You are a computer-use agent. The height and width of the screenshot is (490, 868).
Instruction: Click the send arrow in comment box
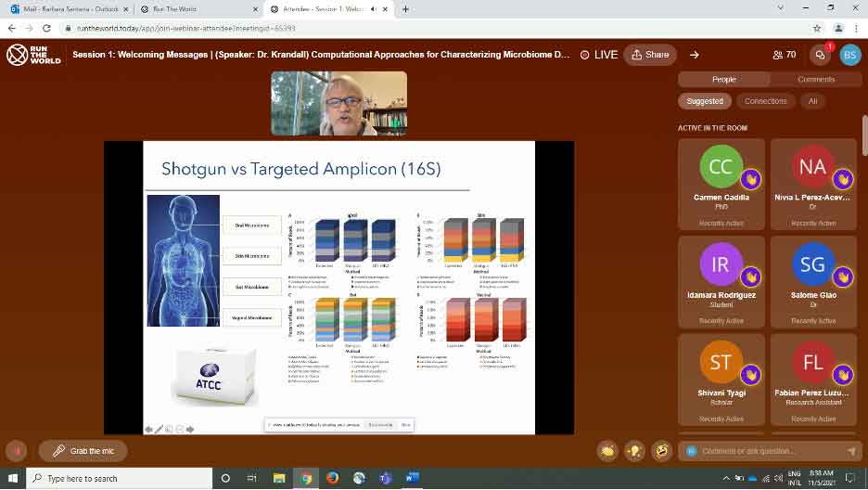pos(850,451)
